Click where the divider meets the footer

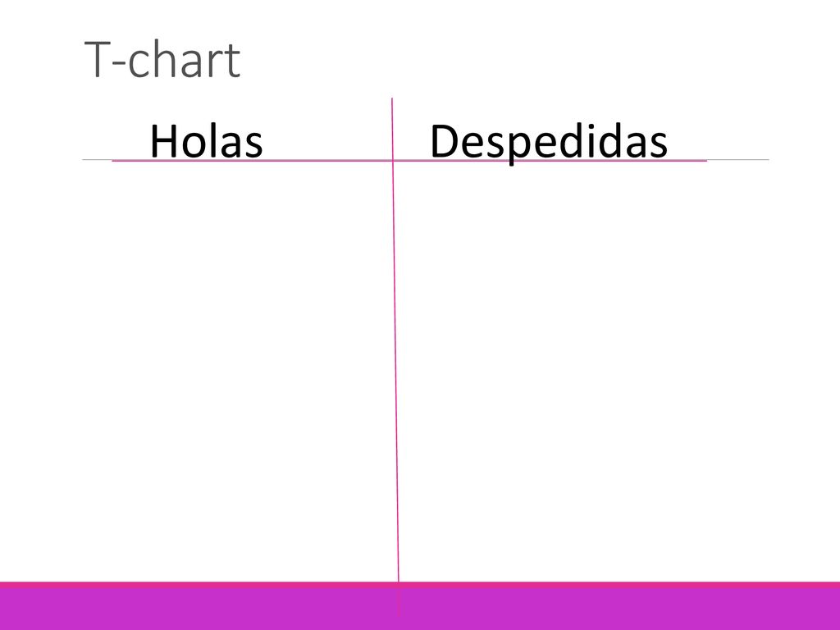point(399,582)
